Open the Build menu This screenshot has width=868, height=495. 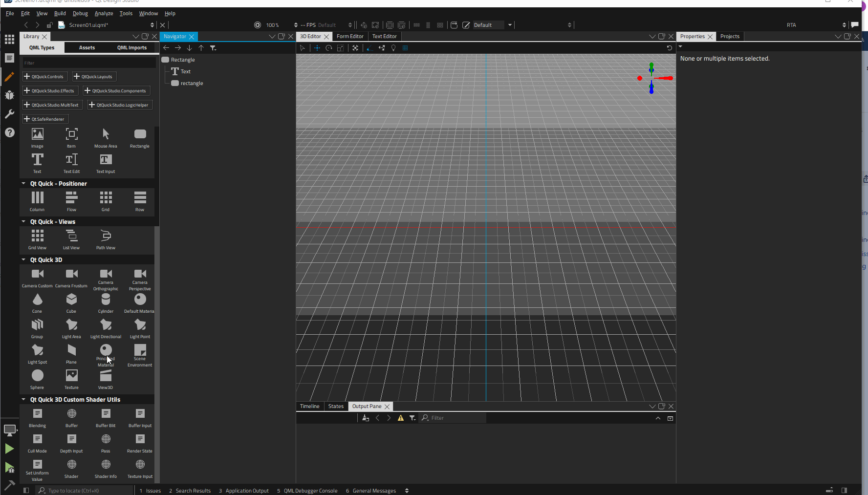60,13
